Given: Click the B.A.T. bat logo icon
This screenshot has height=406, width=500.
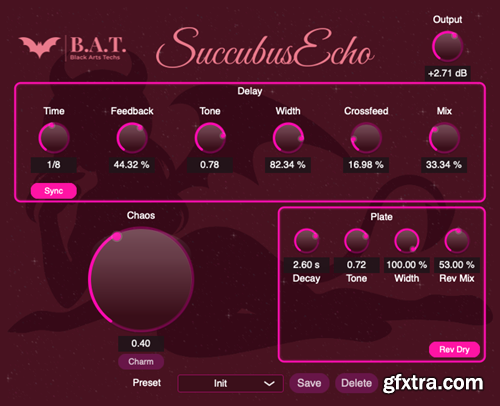Looking at the screenshot, I should click(40, 47).
